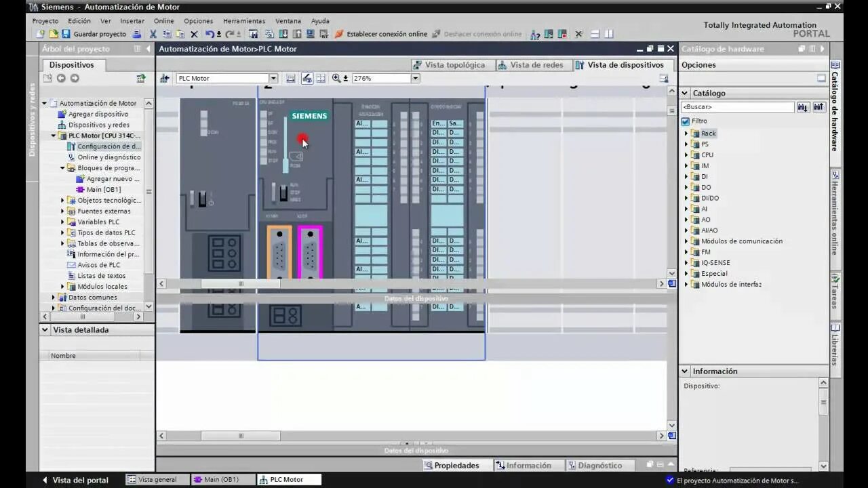Click the back arrow in project tree toolbar
Image resolution: width=868 pixels, height=488 pixels.
pyautogui.click(x=61, y=78)
